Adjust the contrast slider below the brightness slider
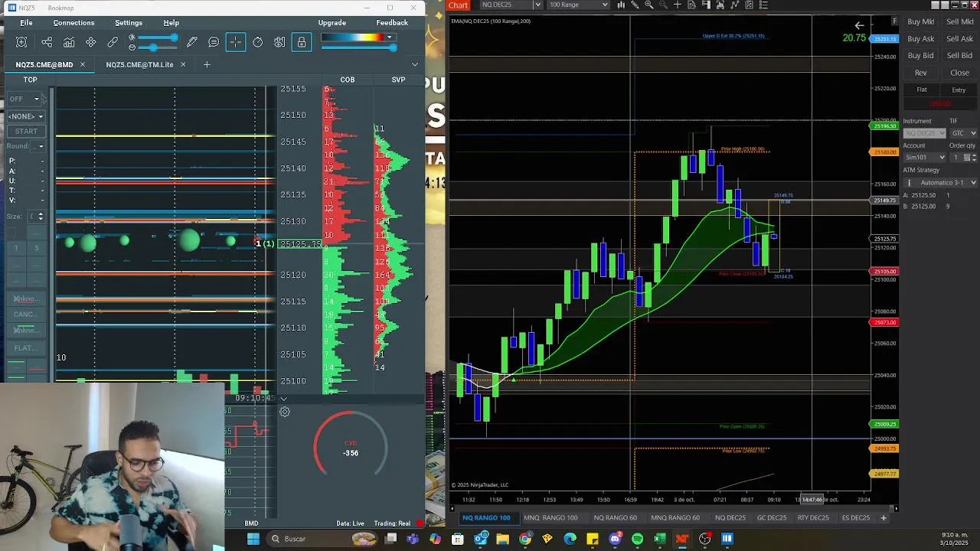Screen dimensions: 980x551 click(156, 47)
